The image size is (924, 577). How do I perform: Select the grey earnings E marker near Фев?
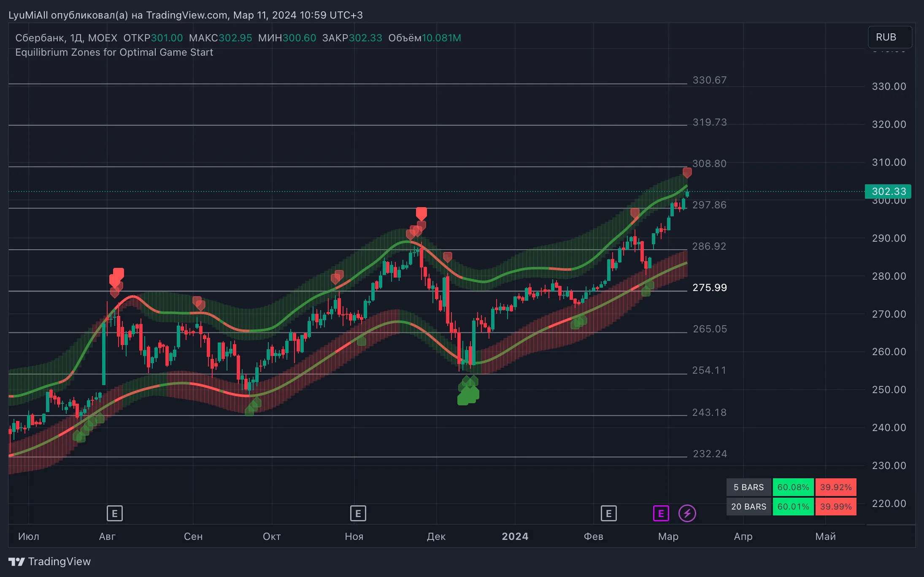tap(608, 513)
